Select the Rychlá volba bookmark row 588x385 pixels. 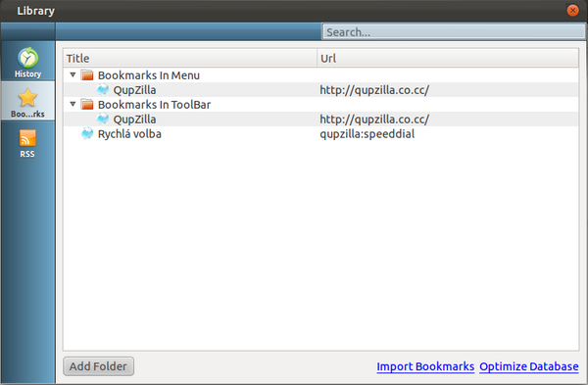[x=321, y=134]
